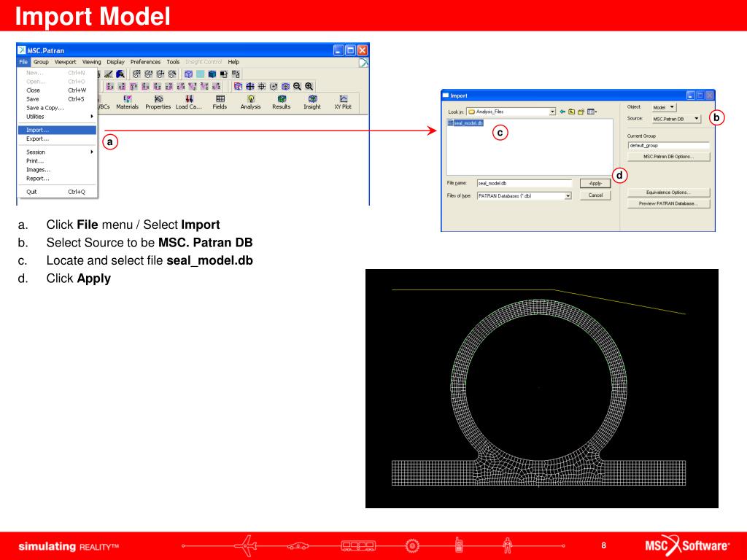Click the Current Group text field
The height and width of the screenshot is (560, 747).
click(x=668, y=145)
